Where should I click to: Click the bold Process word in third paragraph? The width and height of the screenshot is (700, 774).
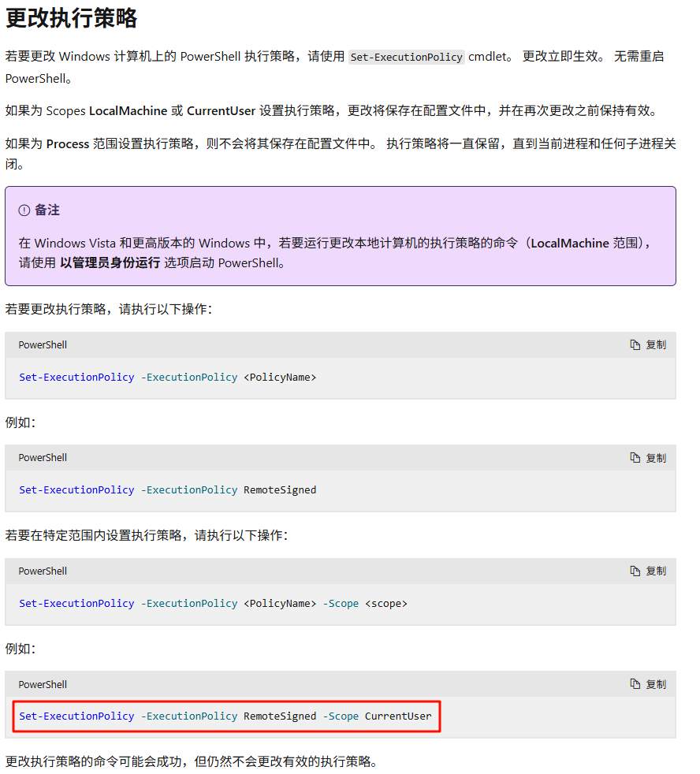[x=68, y=144]
